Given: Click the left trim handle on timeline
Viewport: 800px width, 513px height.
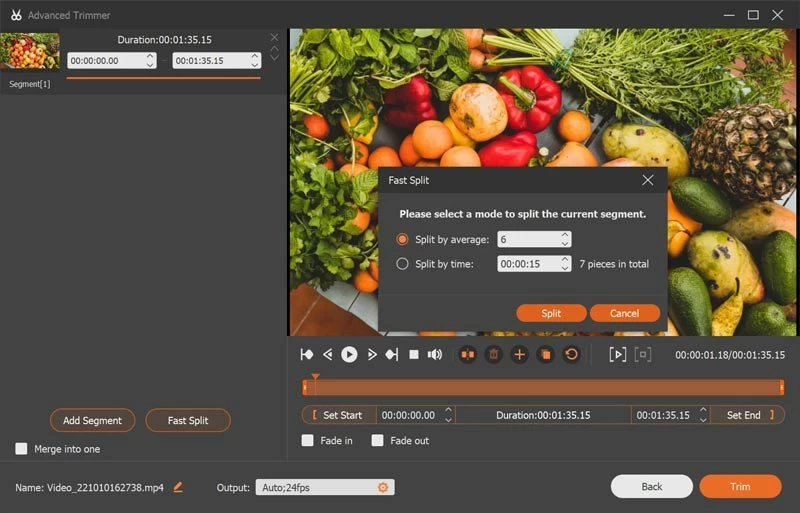Looking at the screenshot, I should click(305, 387).
